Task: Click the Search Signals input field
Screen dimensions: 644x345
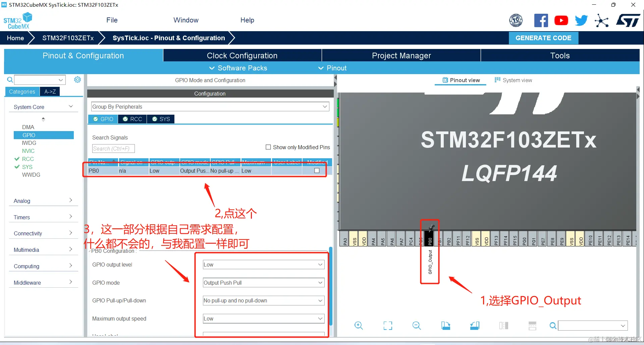Action: coord(113,149)
